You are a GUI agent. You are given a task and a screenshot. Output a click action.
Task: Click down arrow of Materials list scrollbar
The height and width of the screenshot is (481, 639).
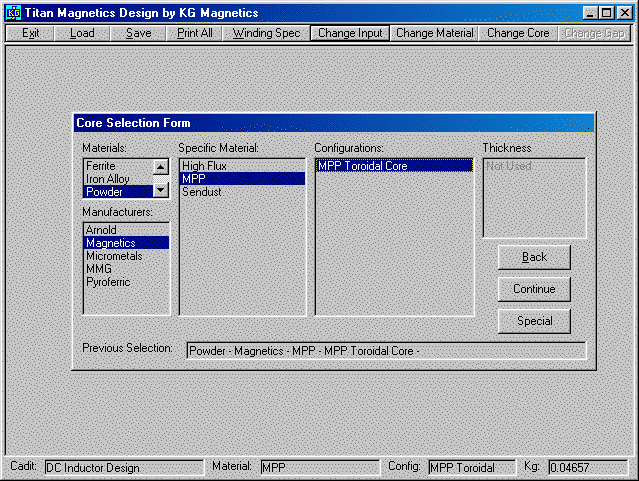(x=161, y=190)
